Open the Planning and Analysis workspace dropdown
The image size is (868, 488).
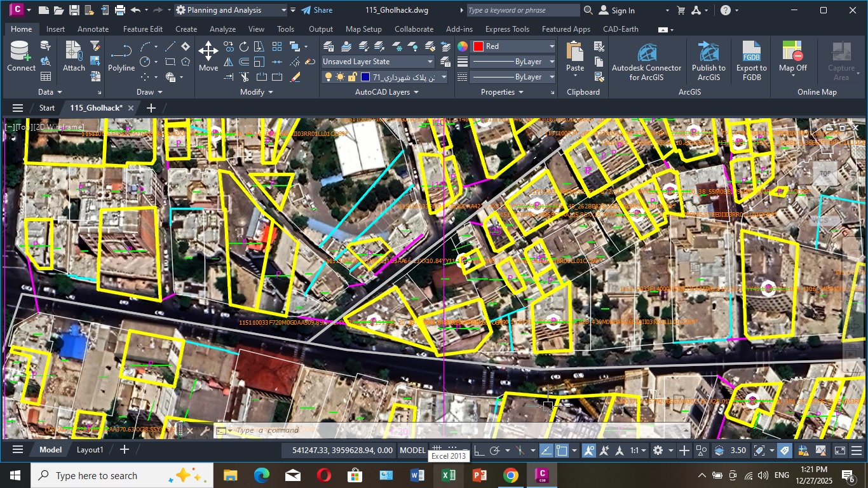[283, 10]
